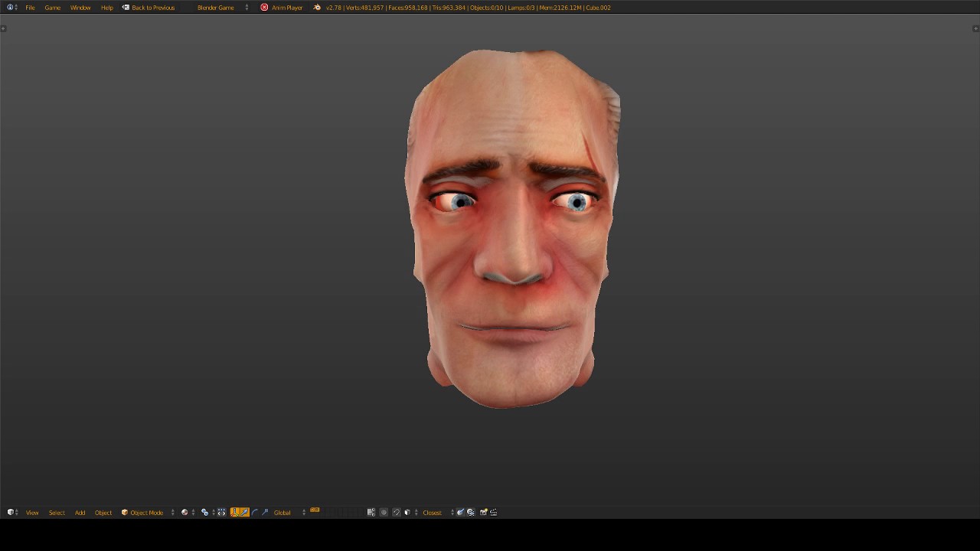The image size is (980, 551).
Task: Open the Add menu in viewport header
Action: [80, 513]
